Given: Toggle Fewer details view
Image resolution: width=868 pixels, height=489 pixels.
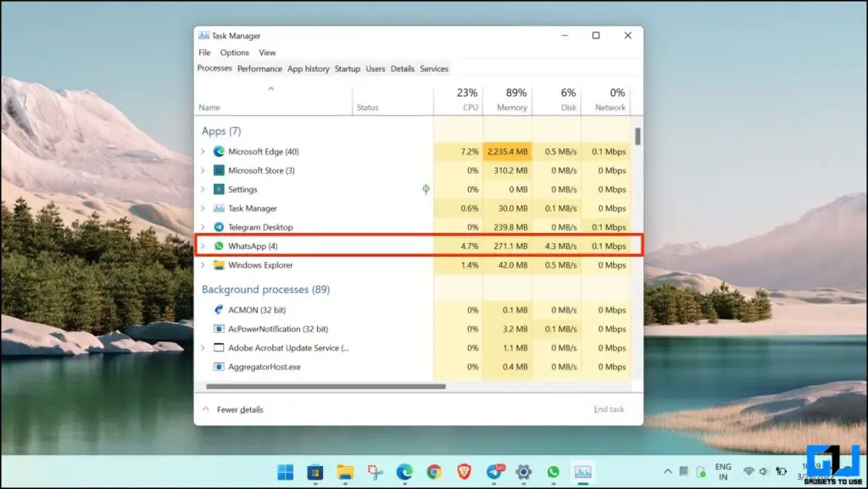Looking at the screenshot, I should 239,409.
